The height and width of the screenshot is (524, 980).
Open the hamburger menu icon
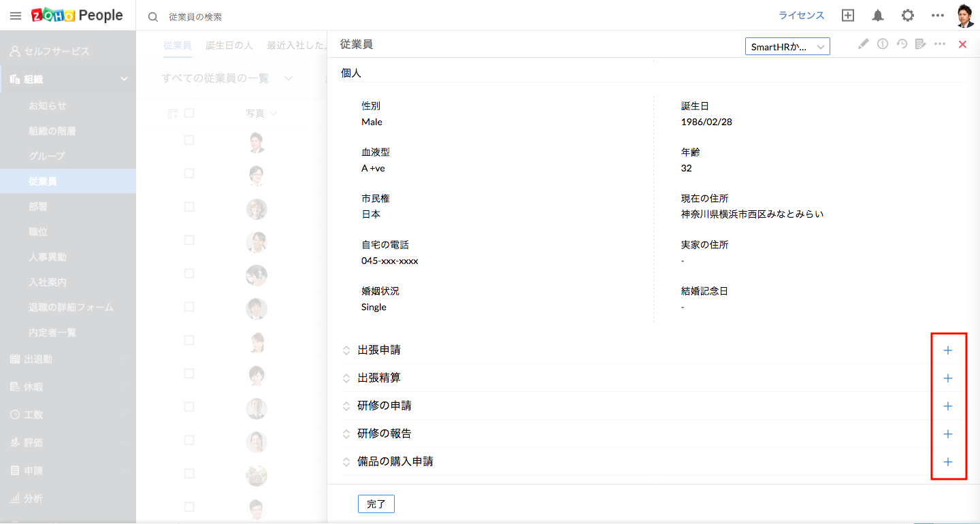tap(16, 16)
